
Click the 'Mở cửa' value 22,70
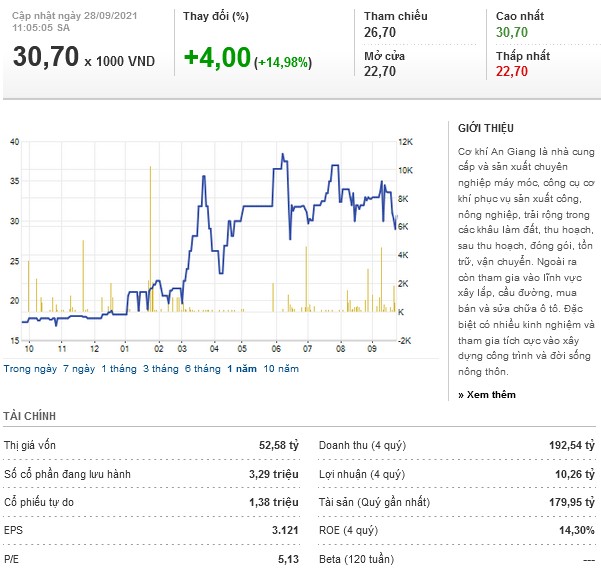[380, 71]
